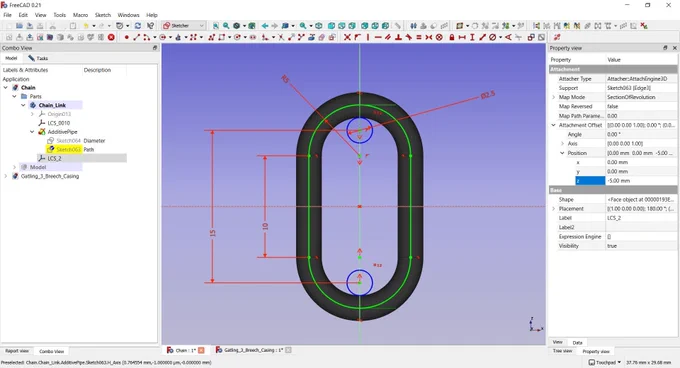Collapse the Chain document tree node
Image resolution: width=680 pixels, height=368 pixels.
tap(6, 88)
